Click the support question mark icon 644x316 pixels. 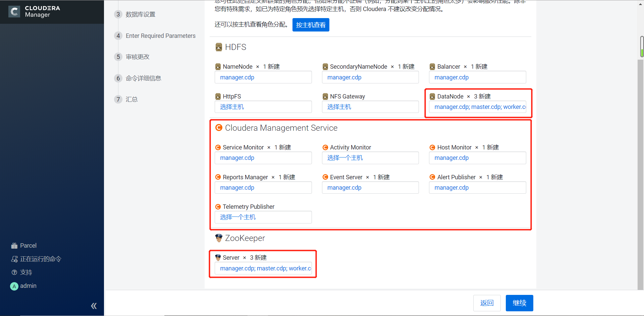coord(14,272)
